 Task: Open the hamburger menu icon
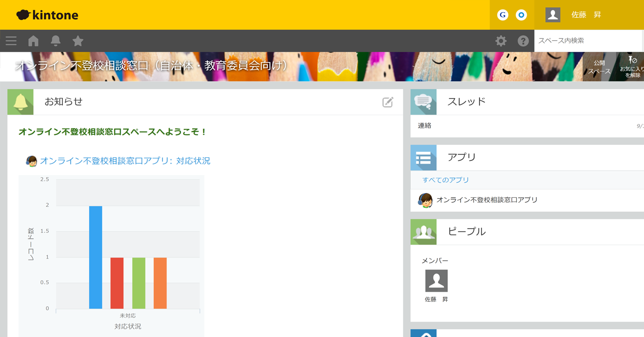11,41
